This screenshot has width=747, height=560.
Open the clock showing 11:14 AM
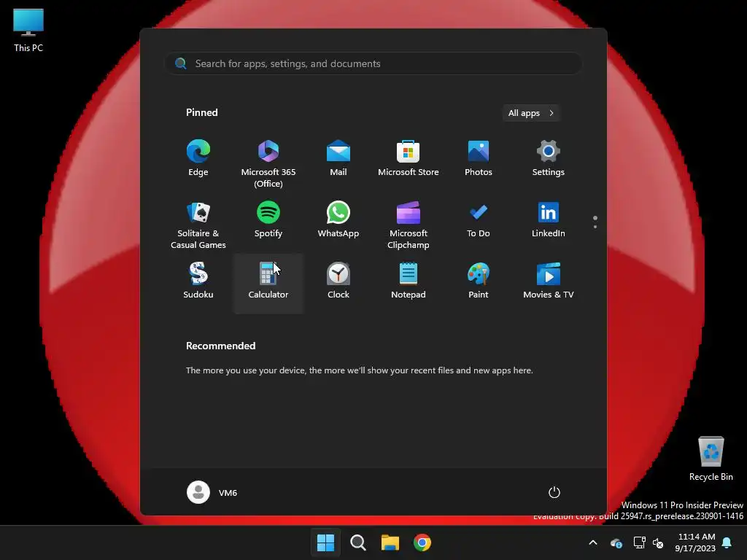[695, 542]
